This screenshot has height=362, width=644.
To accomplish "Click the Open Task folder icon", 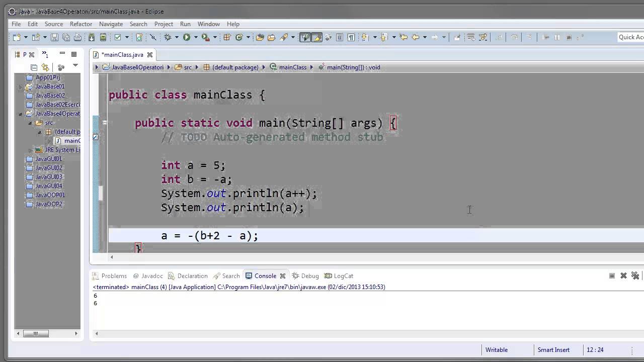I will click(x=271, y=37).
